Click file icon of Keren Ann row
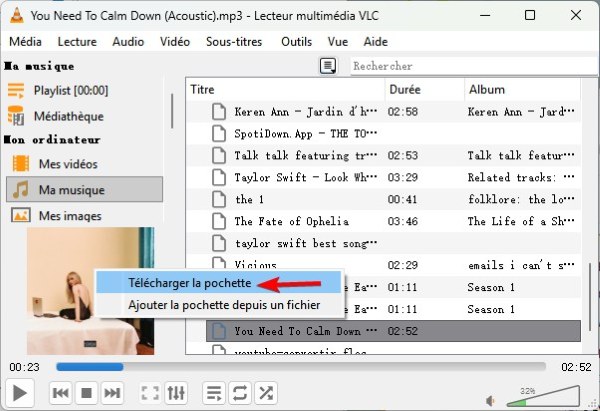600x411 pixels. point(219,112)
